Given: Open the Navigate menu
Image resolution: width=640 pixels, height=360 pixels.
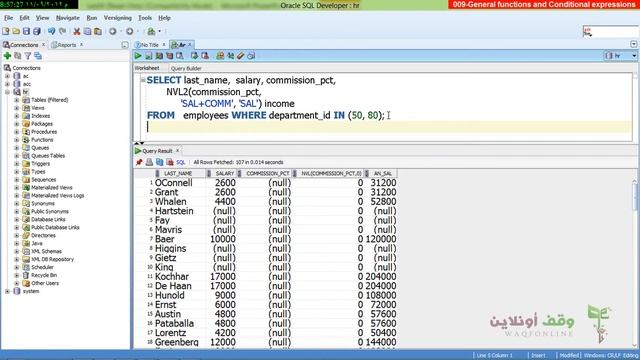Looking at the screenshot, I should [68, 18].
